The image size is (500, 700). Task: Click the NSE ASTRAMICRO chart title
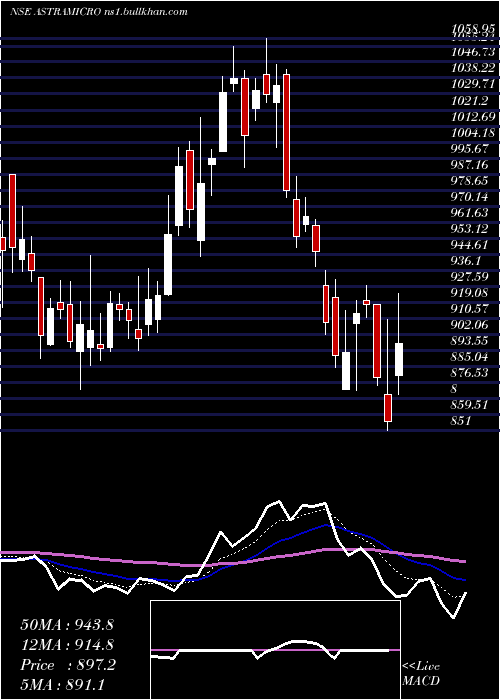pos(99,12)
